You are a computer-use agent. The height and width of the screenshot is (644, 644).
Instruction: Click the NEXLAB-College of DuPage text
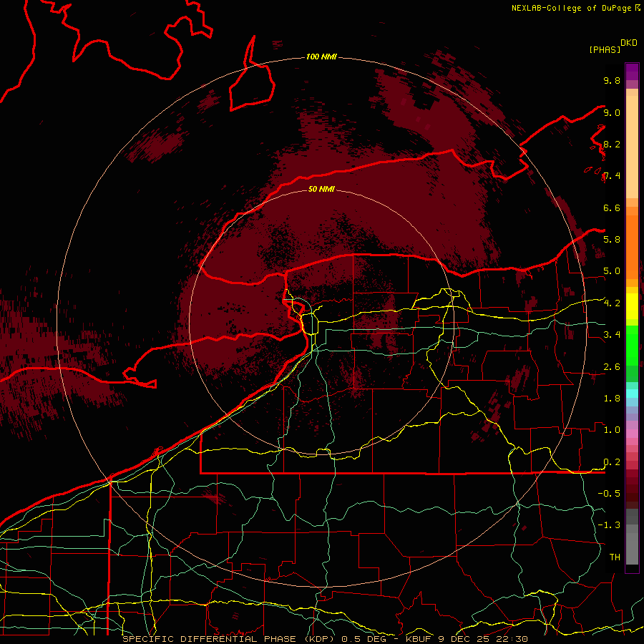coord(572,8)
